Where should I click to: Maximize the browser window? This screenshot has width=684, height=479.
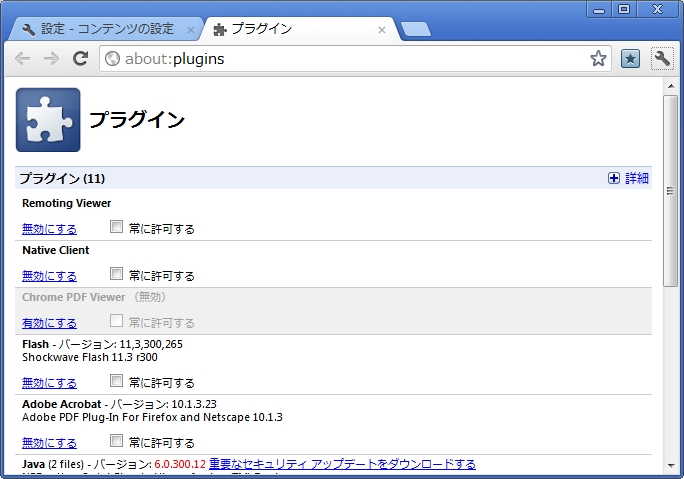624,9
